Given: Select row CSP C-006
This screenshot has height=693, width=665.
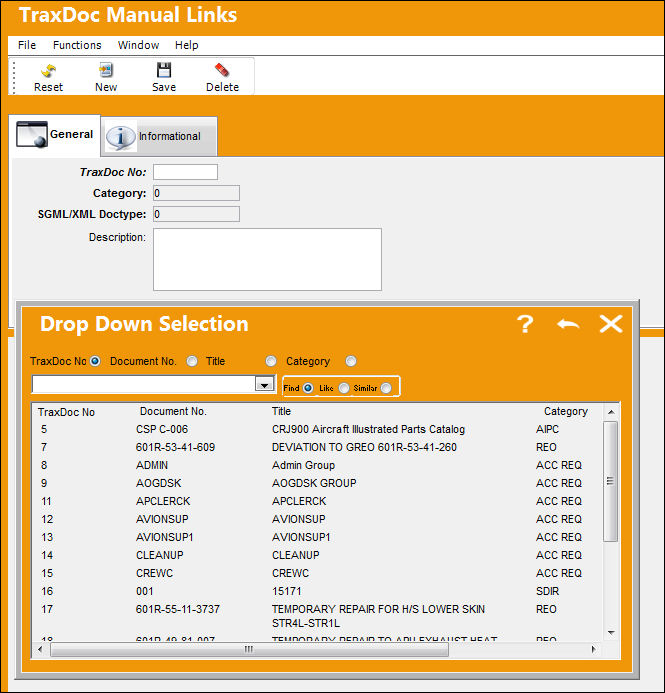Looking at the screenshot, I should point(317,429).
